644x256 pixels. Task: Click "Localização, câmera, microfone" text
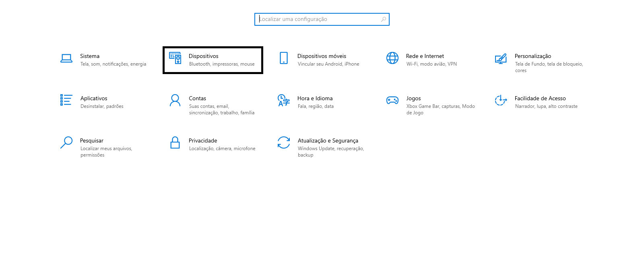(x=222, y=149)
